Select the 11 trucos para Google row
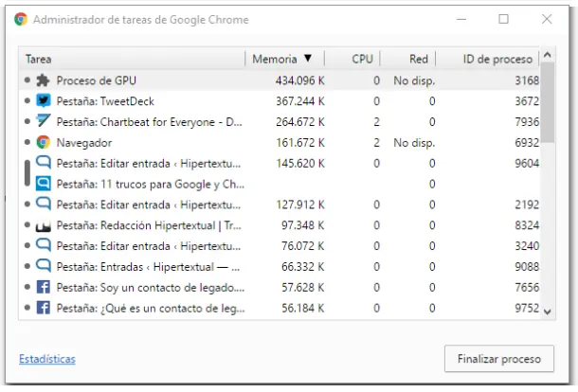This screenshot has width=578, height=392. (x=280, y=184)
